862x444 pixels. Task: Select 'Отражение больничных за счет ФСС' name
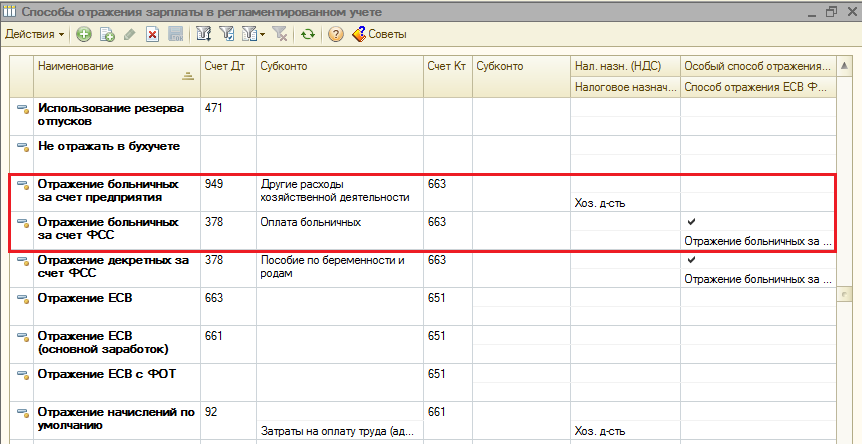(108, 228)
